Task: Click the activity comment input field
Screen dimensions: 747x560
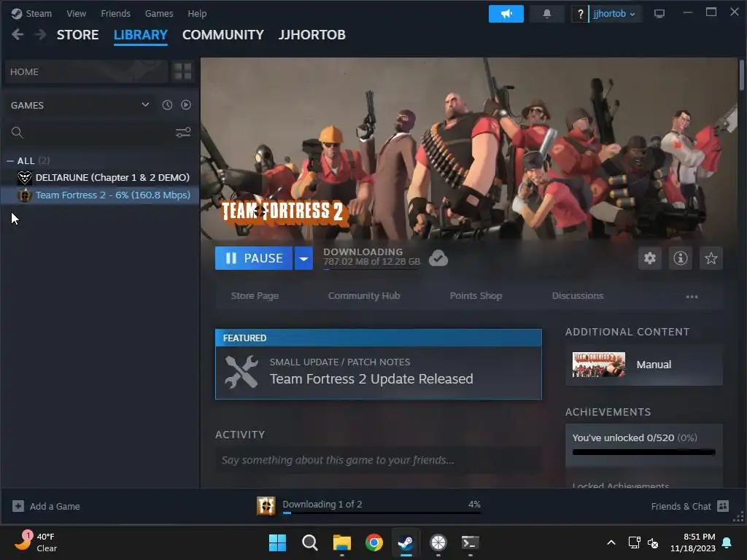Action: (379, 460)
